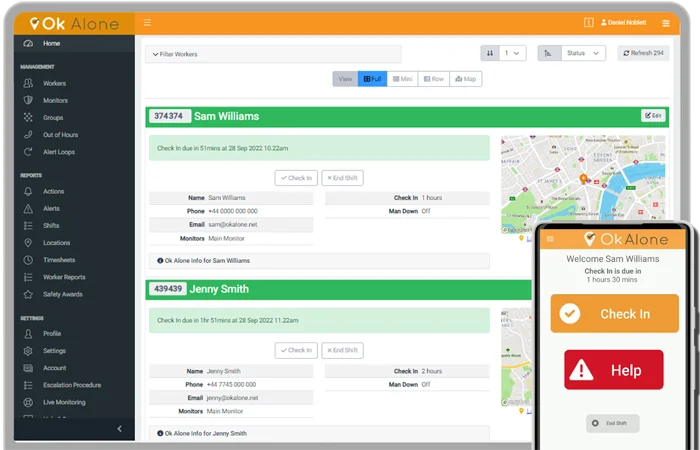
Task: Click the Profile person icon
Action: (x=28, y=333)
